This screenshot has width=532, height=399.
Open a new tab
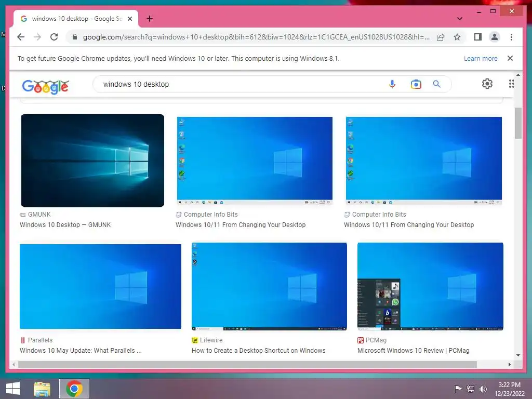tap(150, 19)
